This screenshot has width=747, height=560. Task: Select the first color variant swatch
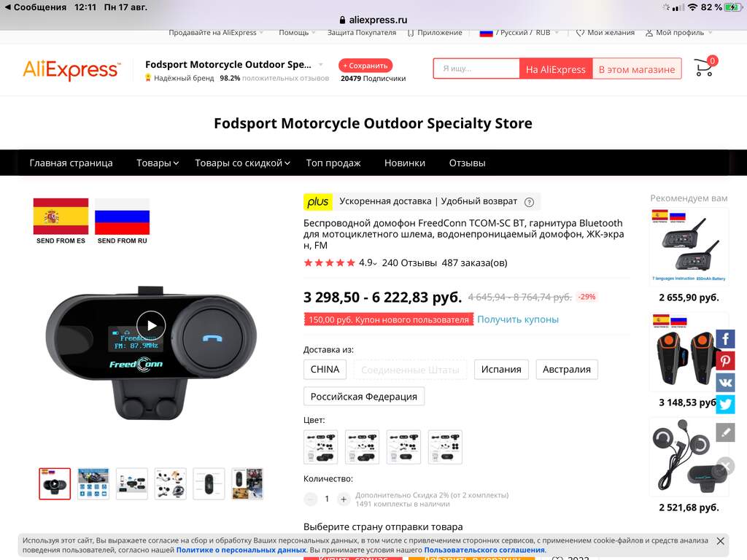(321, 447)
